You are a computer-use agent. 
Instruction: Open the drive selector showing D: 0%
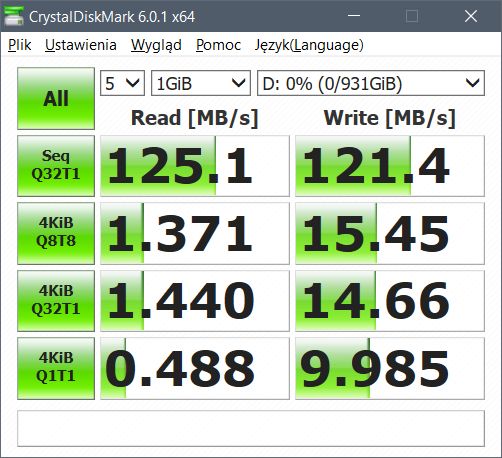371,83
